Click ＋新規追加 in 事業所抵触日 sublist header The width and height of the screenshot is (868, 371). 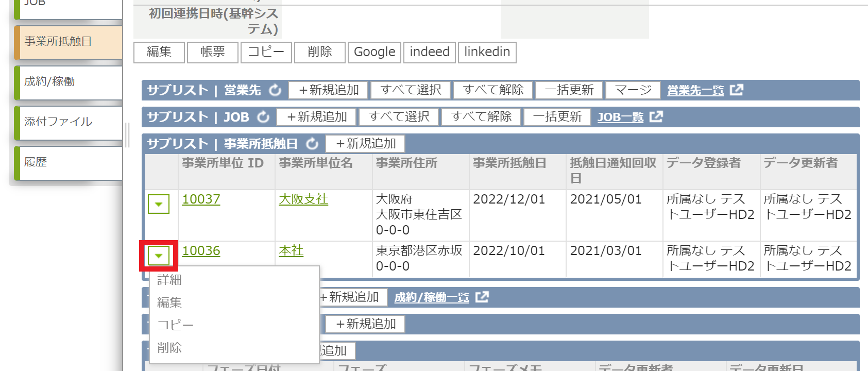coord(366,144)
